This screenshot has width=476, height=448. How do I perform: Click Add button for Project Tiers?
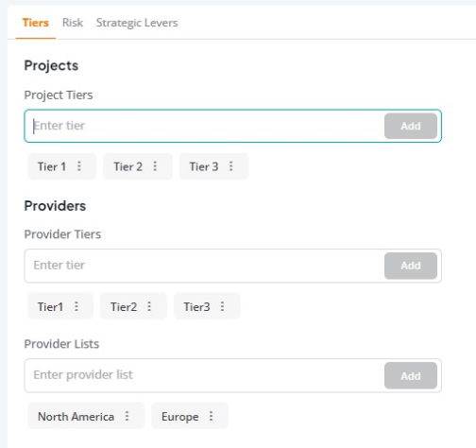(x=411, y=126)
